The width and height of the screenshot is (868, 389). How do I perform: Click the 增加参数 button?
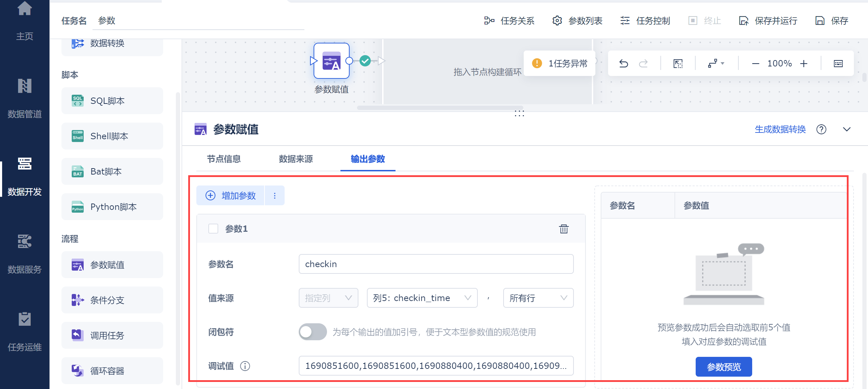pos(231,195)
